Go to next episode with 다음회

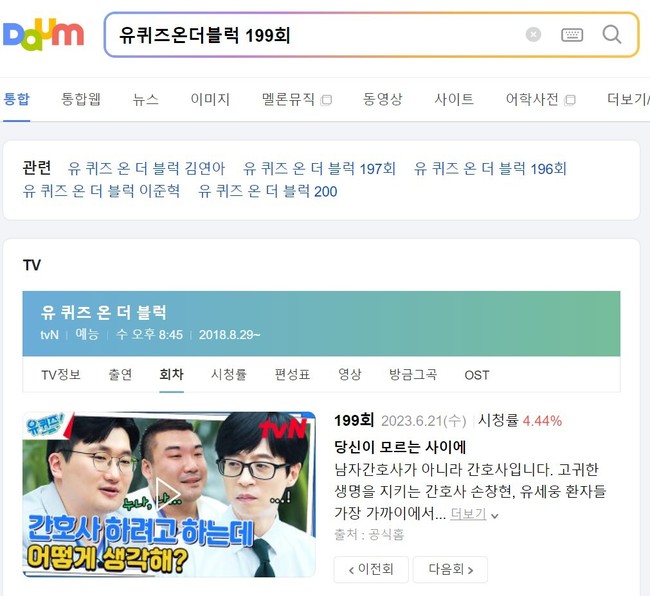[450, 569]
